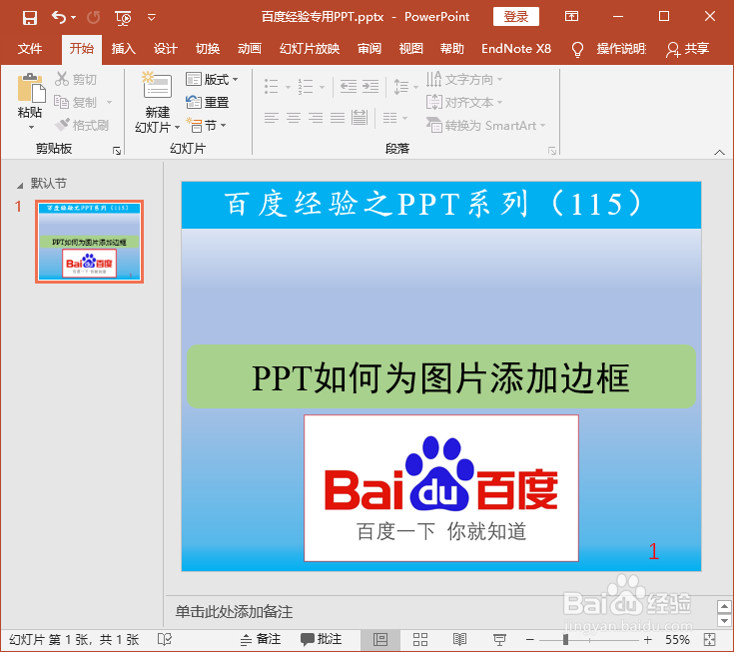This screenshot has height=652, width=734.
Task: Start slideshow from beginning icon
Action: 123,18
